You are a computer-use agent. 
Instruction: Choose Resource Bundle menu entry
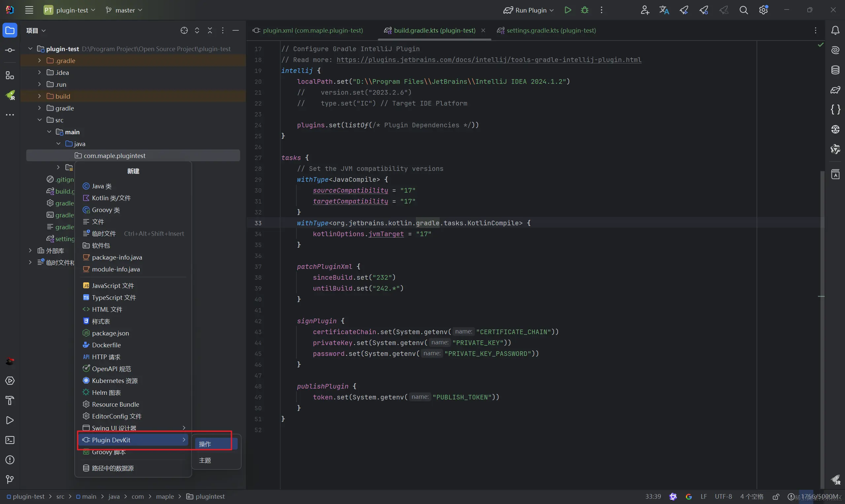[133, 404]
